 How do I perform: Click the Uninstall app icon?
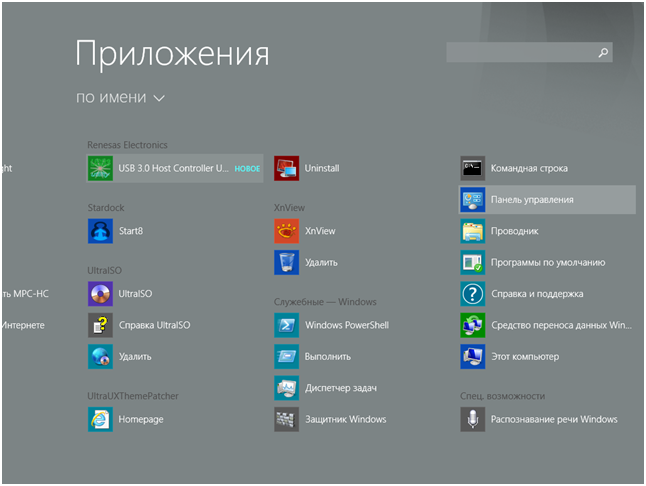[x=287, y=168]
